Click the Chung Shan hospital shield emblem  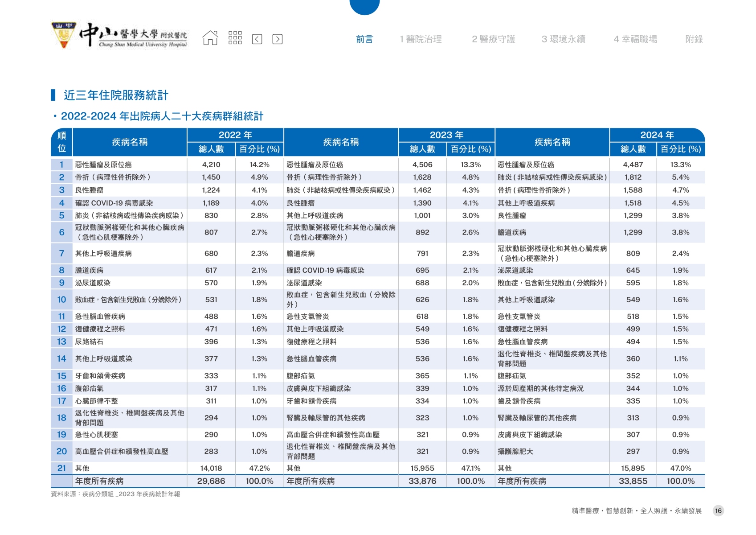(63, 35)
